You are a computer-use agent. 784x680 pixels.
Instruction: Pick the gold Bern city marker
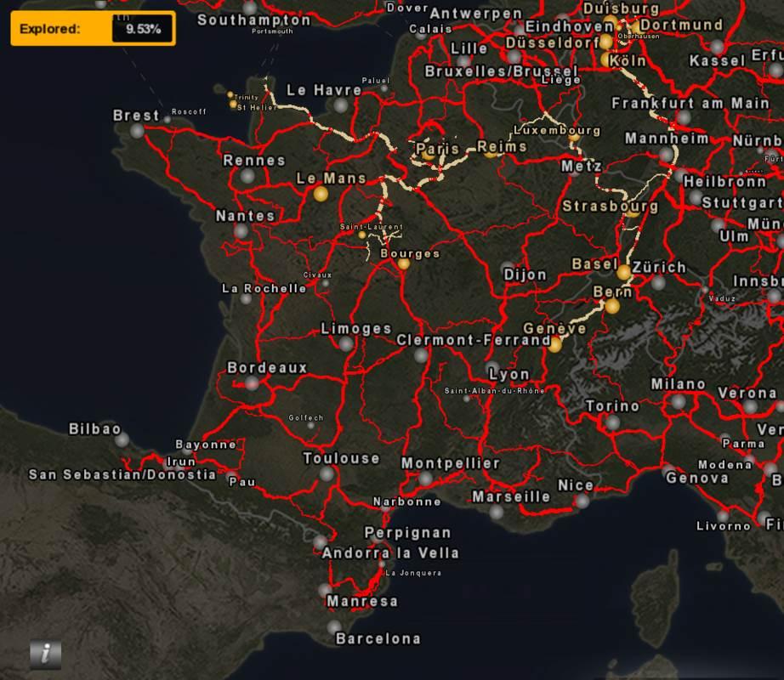612,306
